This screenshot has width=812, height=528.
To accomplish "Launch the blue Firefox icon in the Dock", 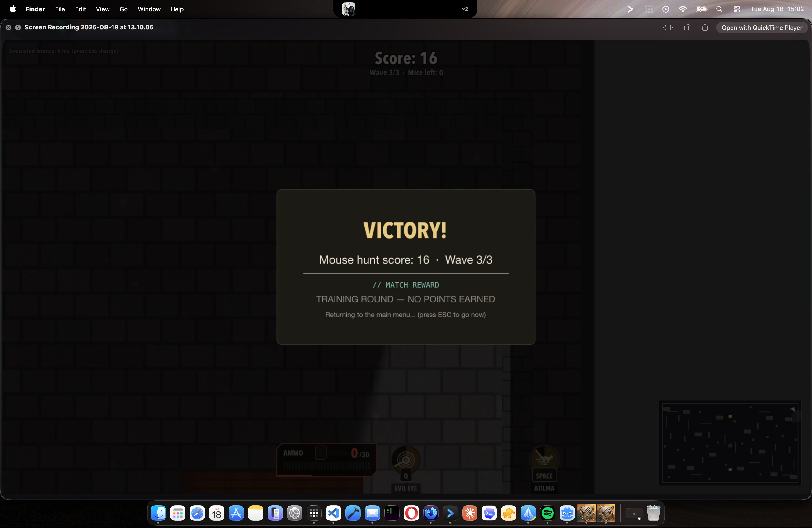I will (x=430, y=513).
